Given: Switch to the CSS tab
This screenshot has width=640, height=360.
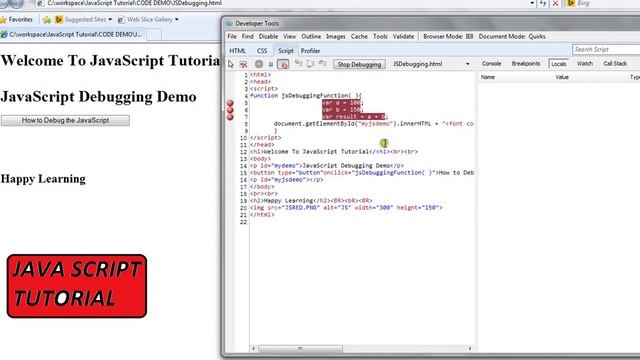Looking at the screenshot, I should coord(262,51).
